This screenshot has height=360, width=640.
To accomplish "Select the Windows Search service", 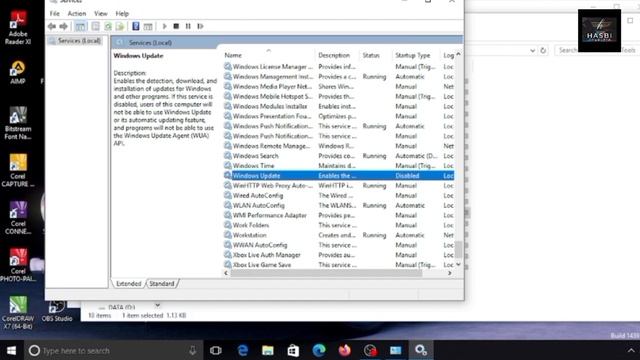I will 339,156.
